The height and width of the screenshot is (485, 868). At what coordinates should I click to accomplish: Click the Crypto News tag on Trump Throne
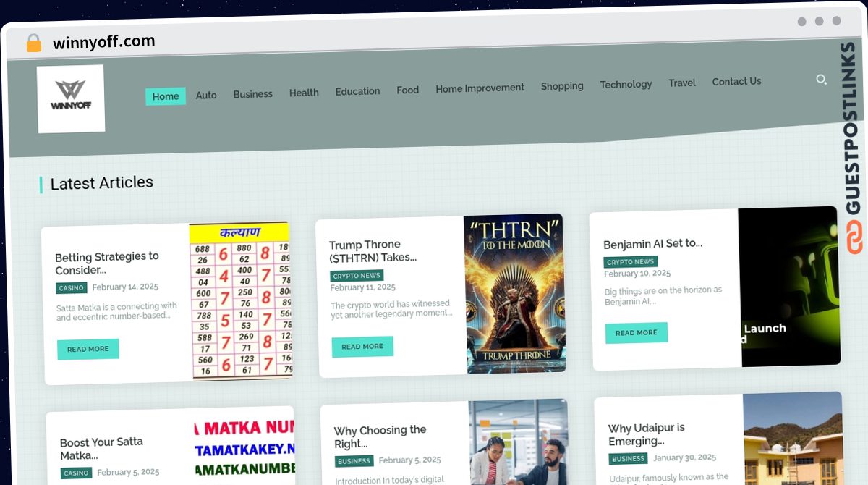357,276
